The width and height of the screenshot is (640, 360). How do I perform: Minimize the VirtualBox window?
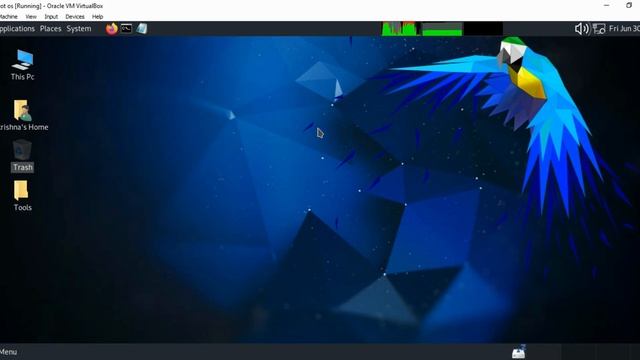607,6
